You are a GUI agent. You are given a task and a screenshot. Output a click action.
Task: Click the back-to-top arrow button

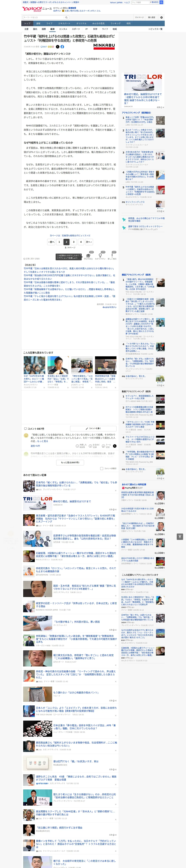click(180, 536)
